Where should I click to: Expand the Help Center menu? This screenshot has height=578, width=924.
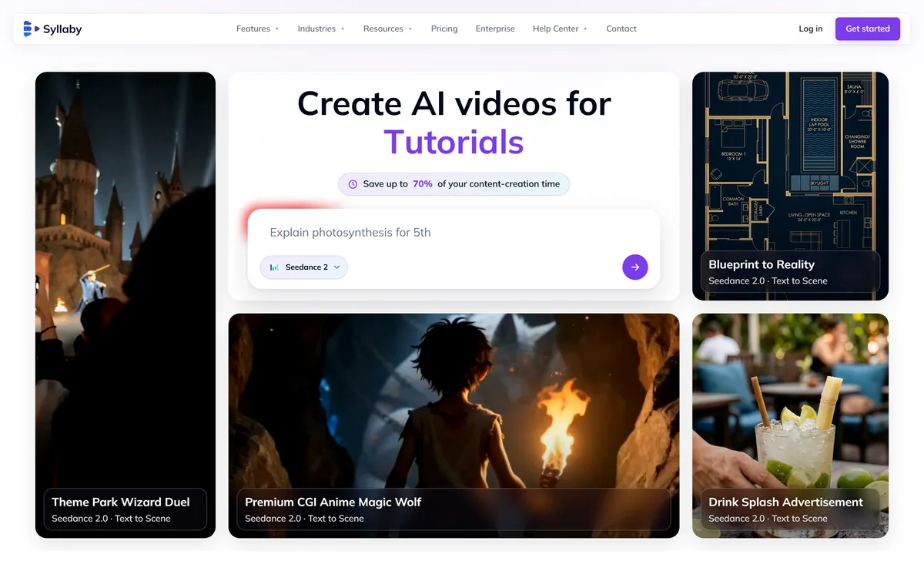(561, 29)
